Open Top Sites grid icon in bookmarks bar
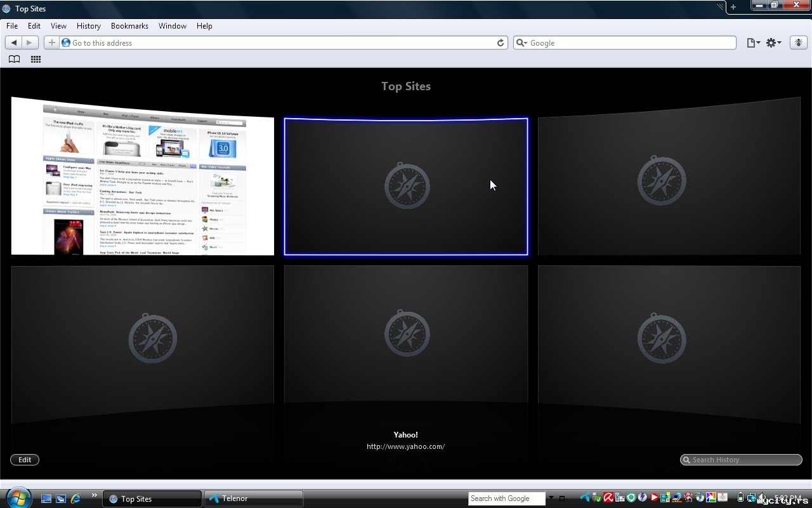The width and height of the screenshot is (812, 508). (36, 59)
